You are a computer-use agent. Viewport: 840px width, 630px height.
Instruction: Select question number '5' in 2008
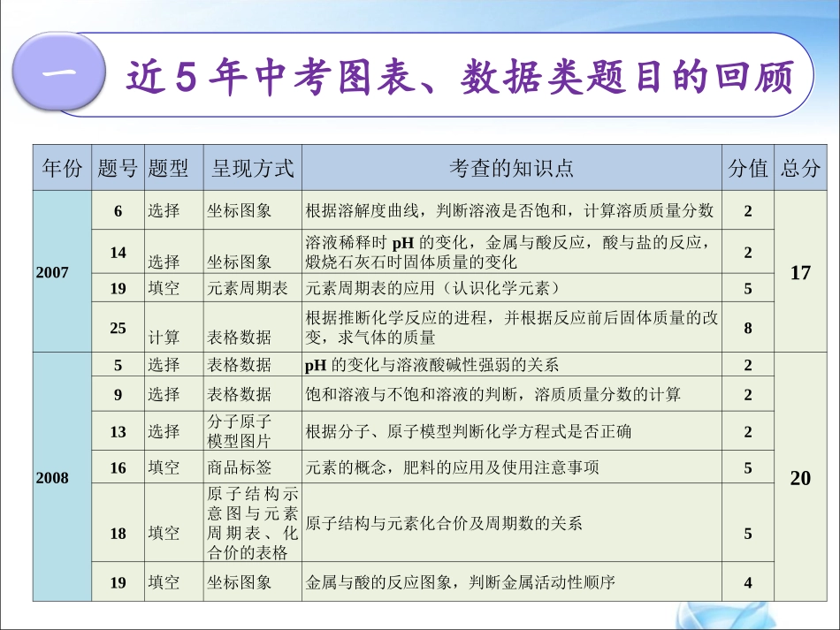[118, 365]
